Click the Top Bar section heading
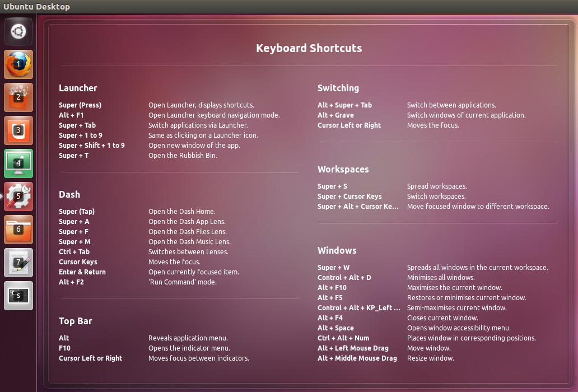The width and height of the screenshot is (578, 392). (76, 321)
